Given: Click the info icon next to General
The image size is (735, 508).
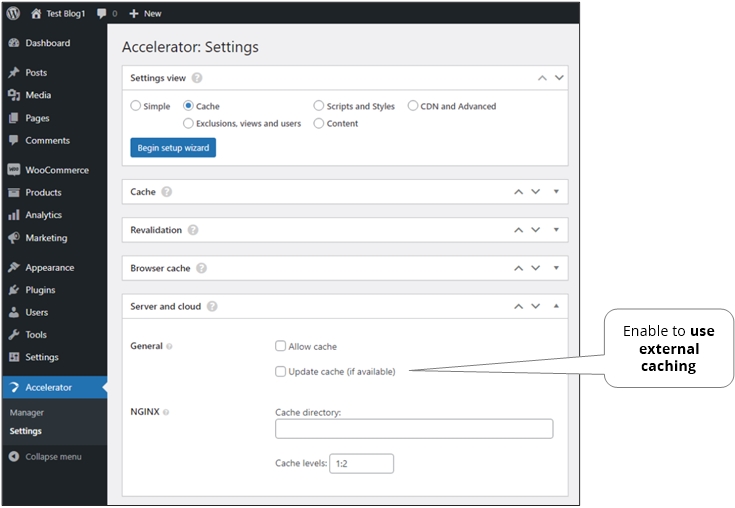Looking at the screenshot, I should (x=169, y=346).
